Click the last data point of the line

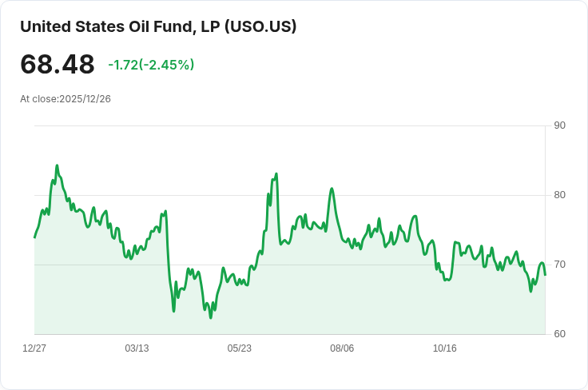pos(545,275)
